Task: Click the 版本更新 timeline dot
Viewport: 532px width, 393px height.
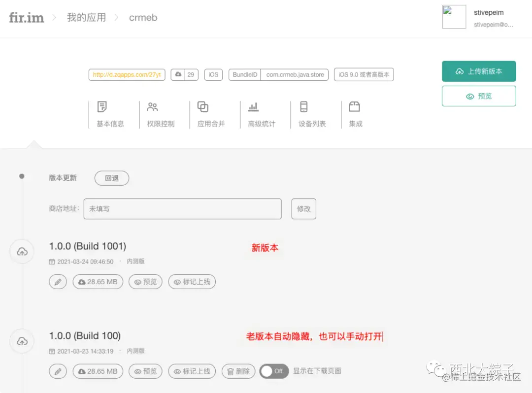Action: click(x=22, y=176)
